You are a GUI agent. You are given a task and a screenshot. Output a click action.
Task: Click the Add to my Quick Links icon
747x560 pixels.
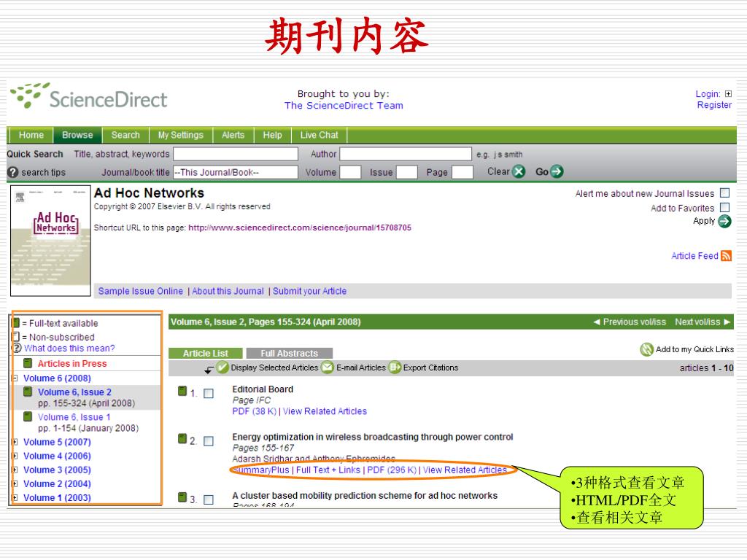(x=646, y=349)
